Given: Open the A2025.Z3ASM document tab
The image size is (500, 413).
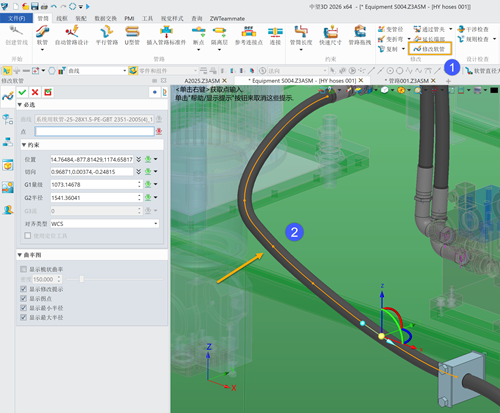Looking at the screenshot, I should tap(202, 81).
